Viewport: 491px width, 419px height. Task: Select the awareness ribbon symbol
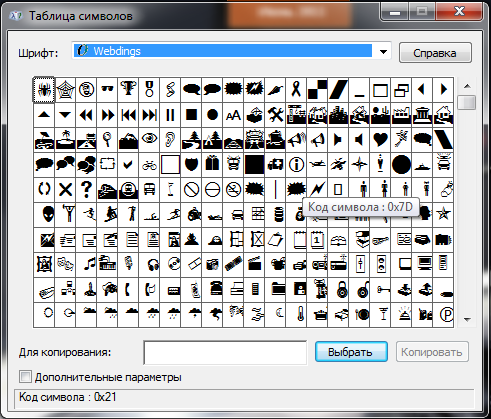coord(296,90)
